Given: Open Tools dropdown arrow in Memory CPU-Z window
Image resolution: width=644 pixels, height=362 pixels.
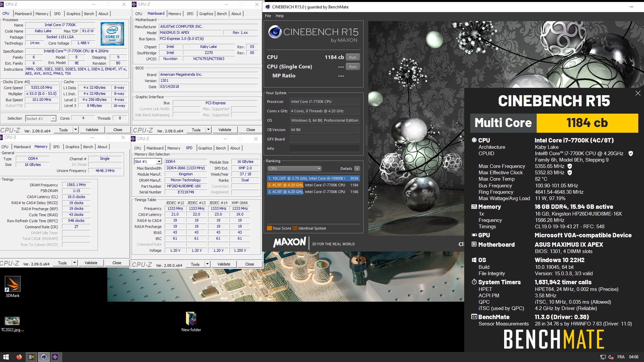Looking at the screenshot, I should coord(74,263).
